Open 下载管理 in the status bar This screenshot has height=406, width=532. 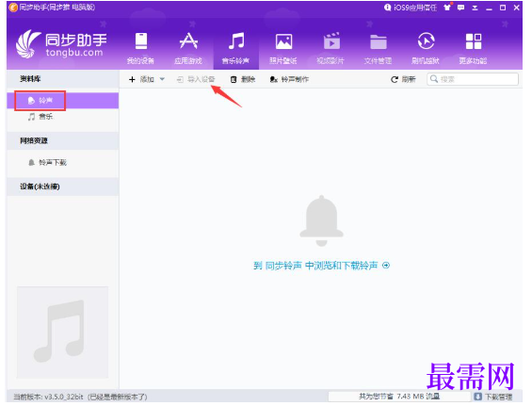coord(493,397)
